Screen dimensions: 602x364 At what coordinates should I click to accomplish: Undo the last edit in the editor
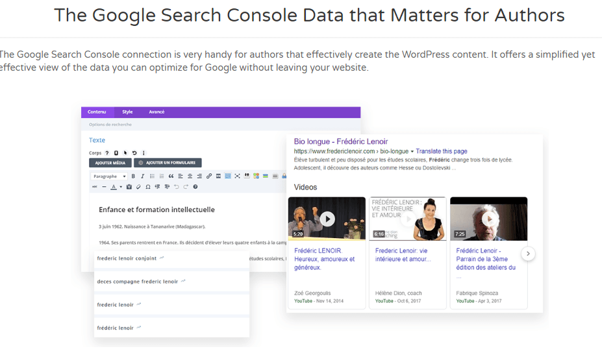coord(176,187)
